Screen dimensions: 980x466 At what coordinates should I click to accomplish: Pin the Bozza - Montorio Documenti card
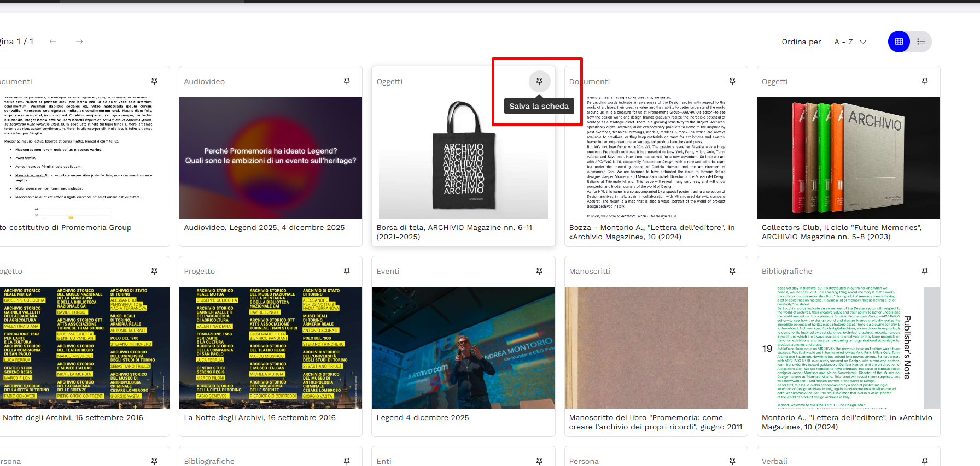point(732,81)
